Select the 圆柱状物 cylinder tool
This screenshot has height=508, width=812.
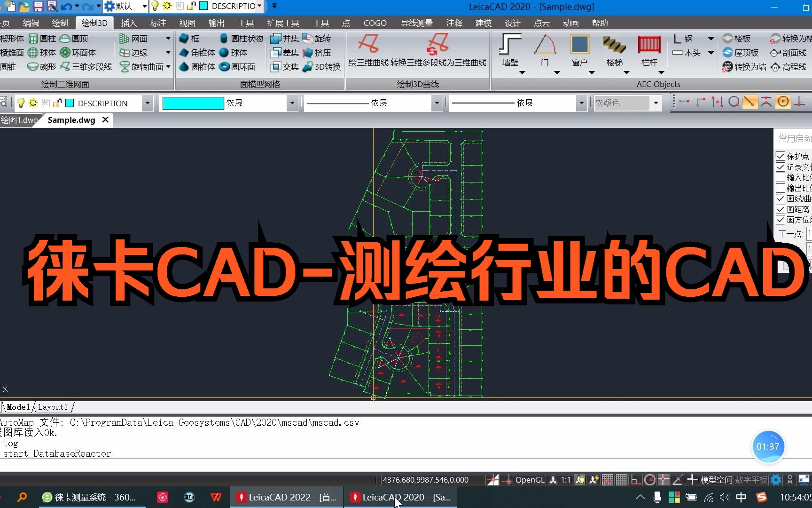[242, 39]
